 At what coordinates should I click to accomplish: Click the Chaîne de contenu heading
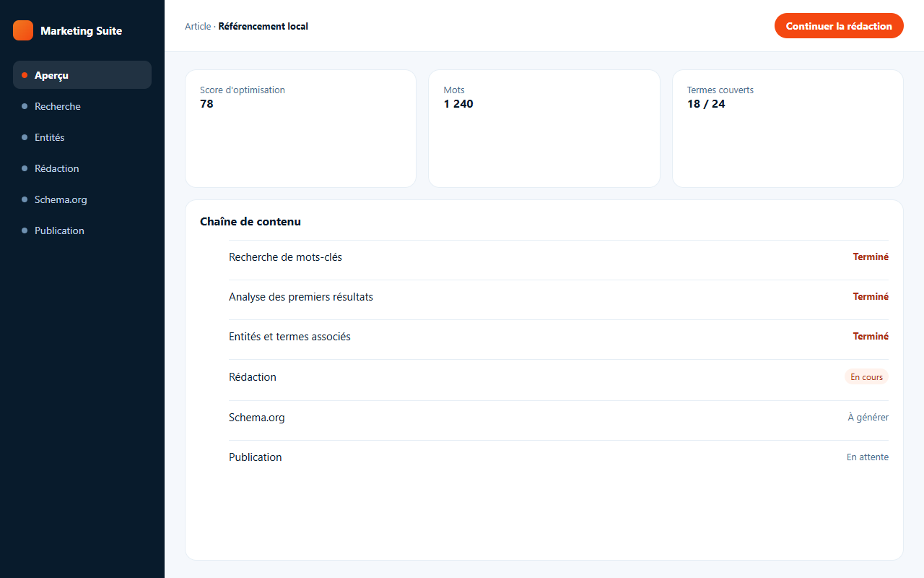[250, 222]
